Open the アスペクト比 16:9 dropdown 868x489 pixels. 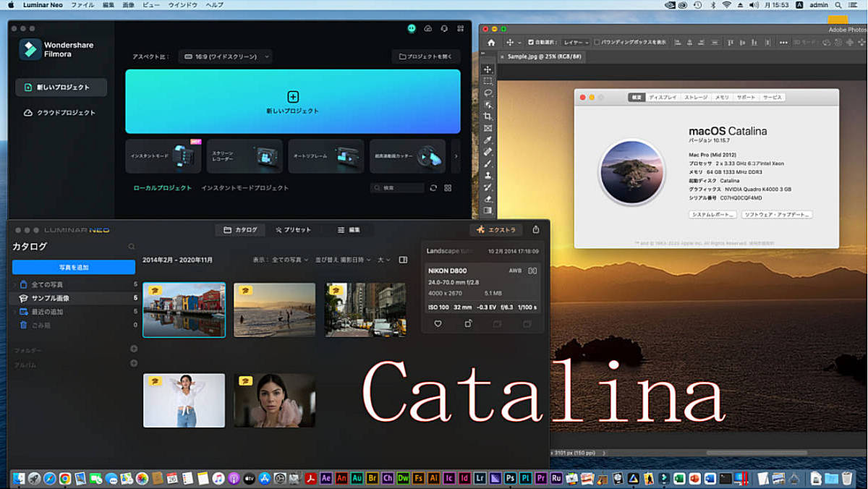point(226,56)
